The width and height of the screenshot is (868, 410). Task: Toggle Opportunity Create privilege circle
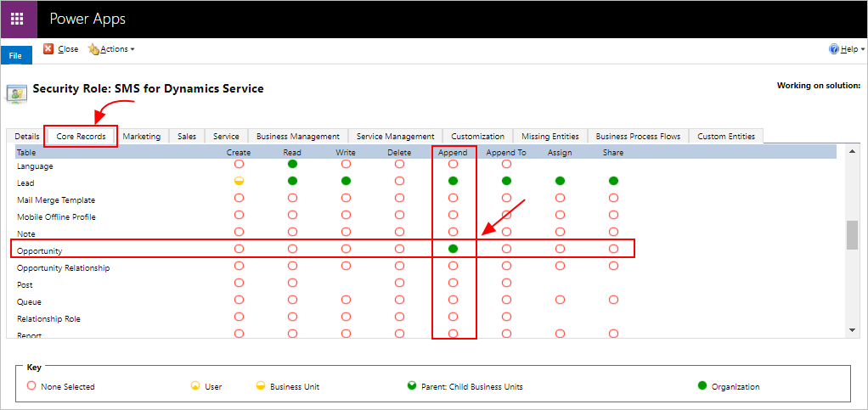point(240,249)
